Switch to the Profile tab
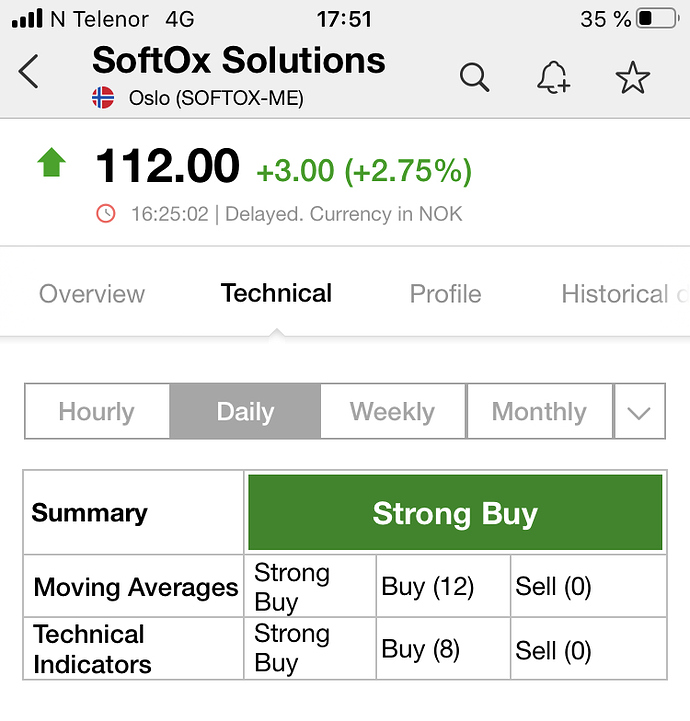 (x=445, y=294)
